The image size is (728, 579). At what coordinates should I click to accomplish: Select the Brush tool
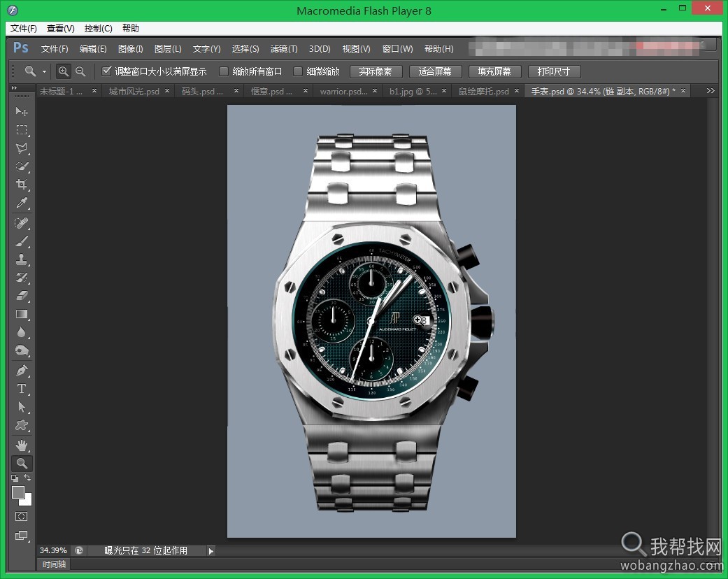pyautogui.click(x=22, y=241)
